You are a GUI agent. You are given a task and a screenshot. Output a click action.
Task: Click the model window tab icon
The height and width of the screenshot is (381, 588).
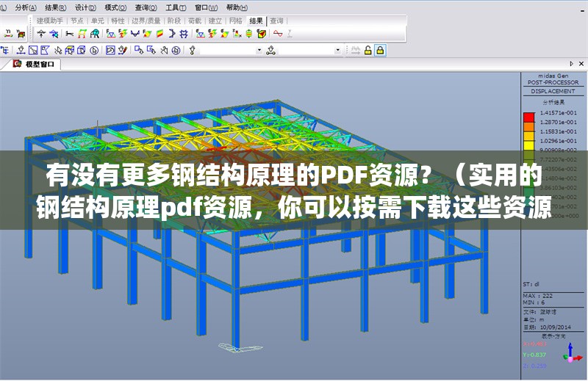pos(17,65)
